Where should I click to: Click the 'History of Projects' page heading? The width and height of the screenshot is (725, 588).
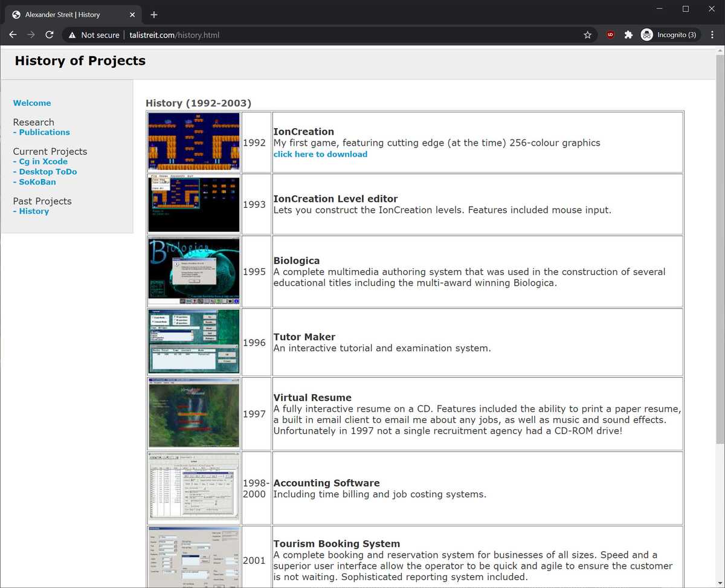[x=80, y=61]
